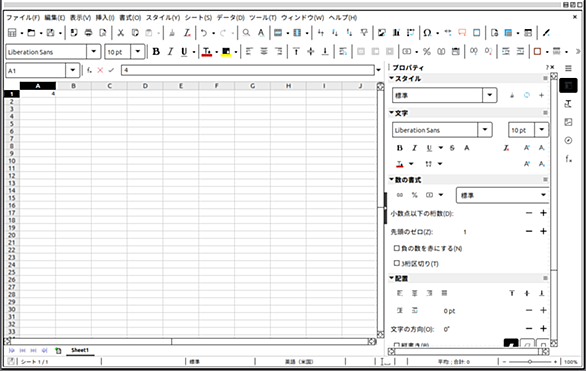Image resolution: width=586 pixels, height=371 pixels.
Task: Click the Function Wizard fx icon
Action: coord(89,70)
